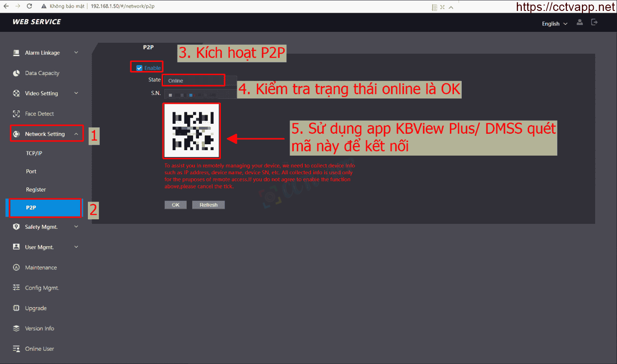Click the Face Detect icon

16,114
